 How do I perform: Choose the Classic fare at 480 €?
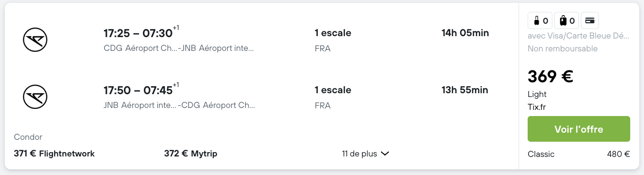click(x=578, y=154)
